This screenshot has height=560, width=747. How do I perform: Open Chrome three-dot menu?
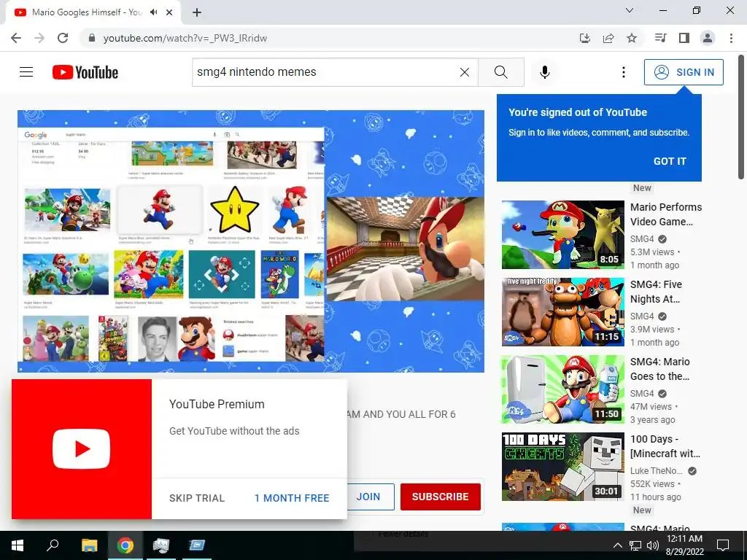[731, 38]
